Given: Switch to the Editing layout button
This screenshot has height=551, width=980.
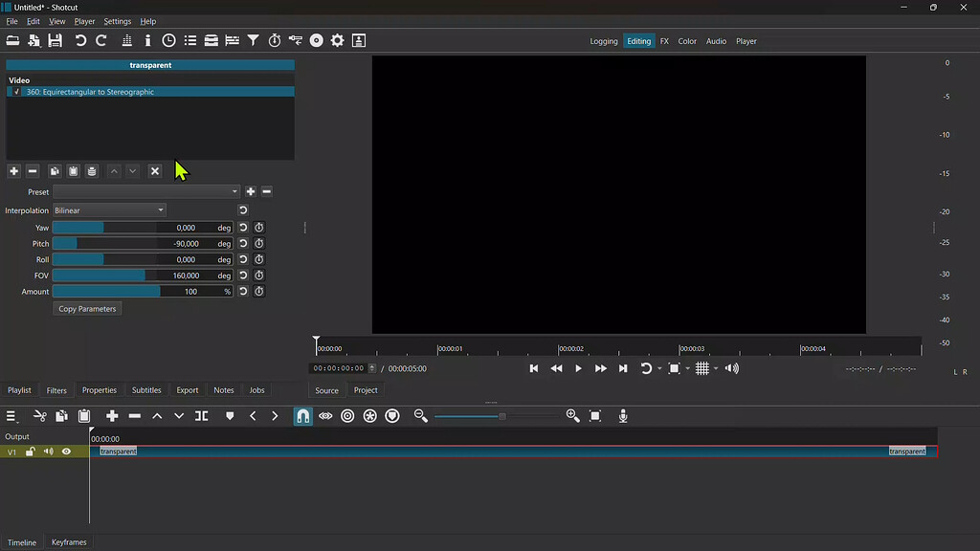Looking at the screenshot, I should tap(638, 41).
